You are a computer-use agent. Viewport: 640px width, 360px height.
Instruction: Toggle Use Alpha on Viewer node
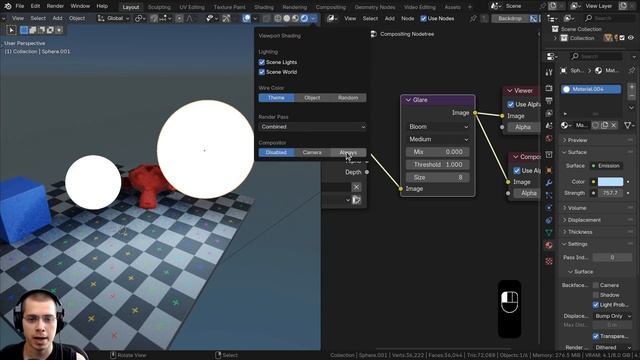(511, 104)
